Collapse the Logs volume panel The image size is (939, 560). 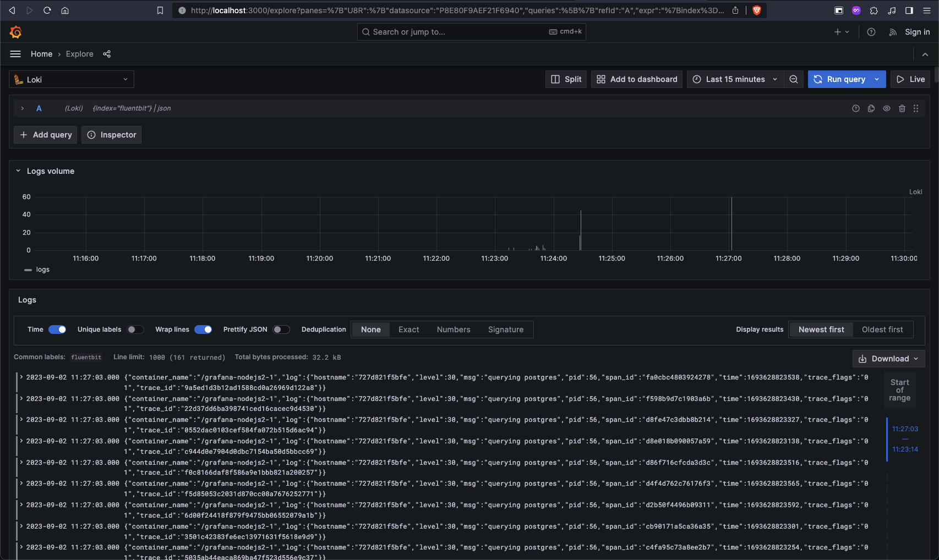pos(18,171)
